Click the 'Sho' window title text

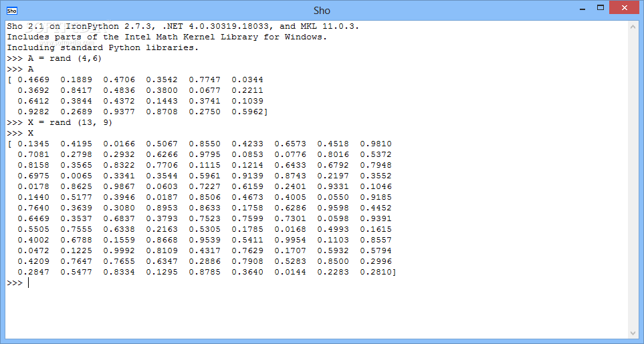point(322,10)
